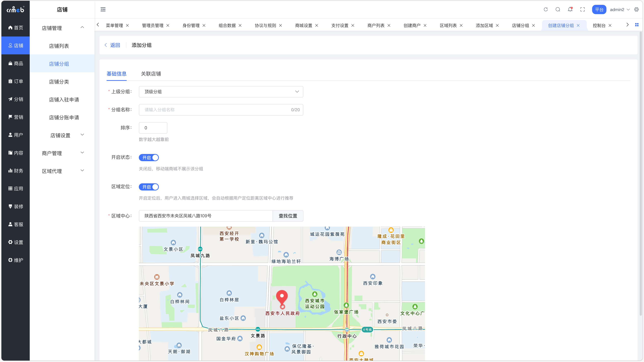644x362 pixels.
Task: Close the 商户列表 tab
Action: click(389, 26)
